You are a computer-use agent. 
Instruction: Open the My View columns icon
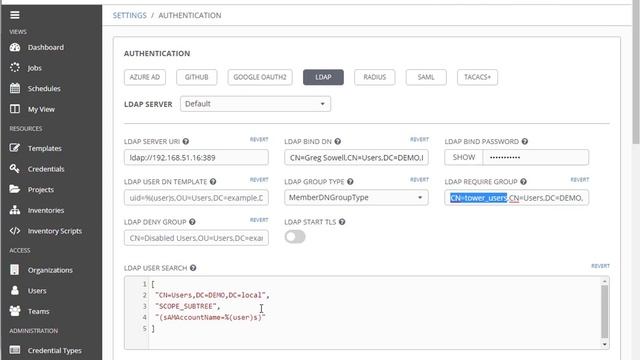click(15, 109)
